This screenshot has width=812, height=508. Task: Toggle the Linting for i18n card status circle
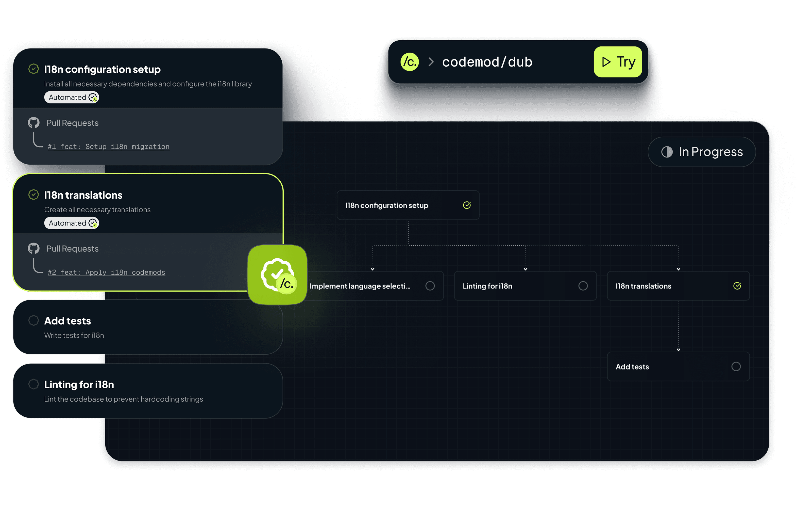(33, 384)
